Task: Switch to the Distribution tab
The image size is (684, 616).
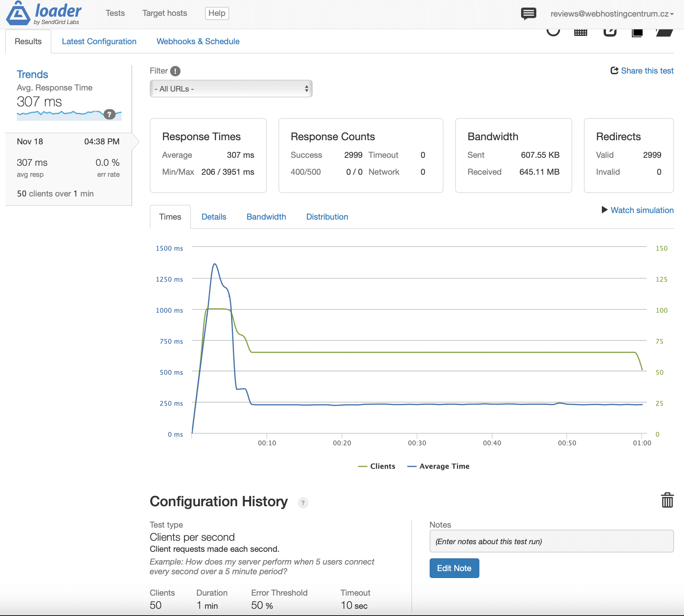Action: tap(327, 217)
